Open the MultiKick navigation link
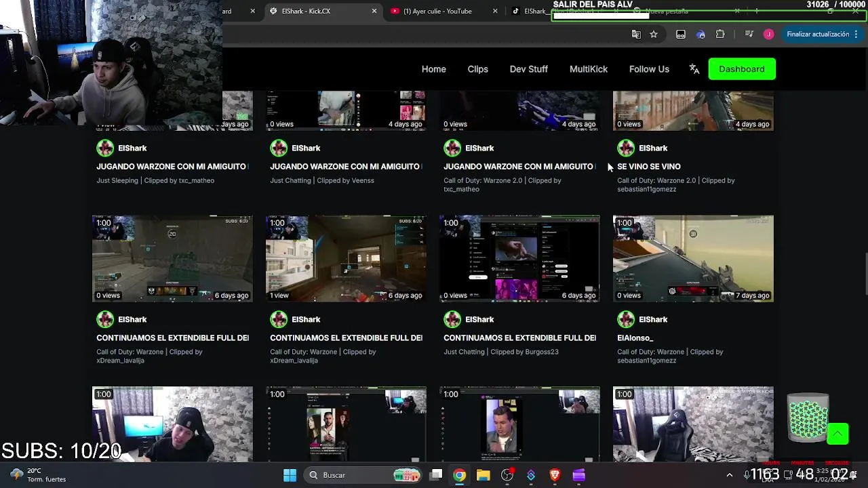The image size is (868, 488). point(589,69)
